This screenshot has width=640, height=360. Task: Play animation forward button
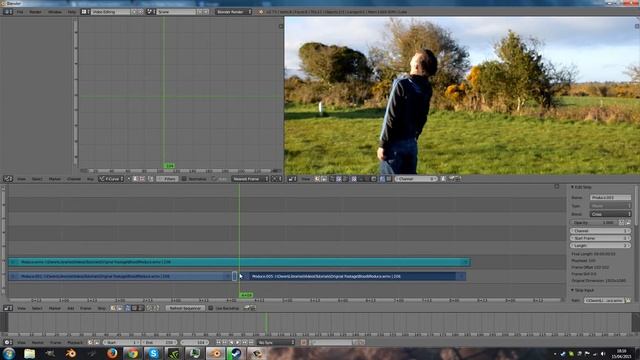point(238,342)
